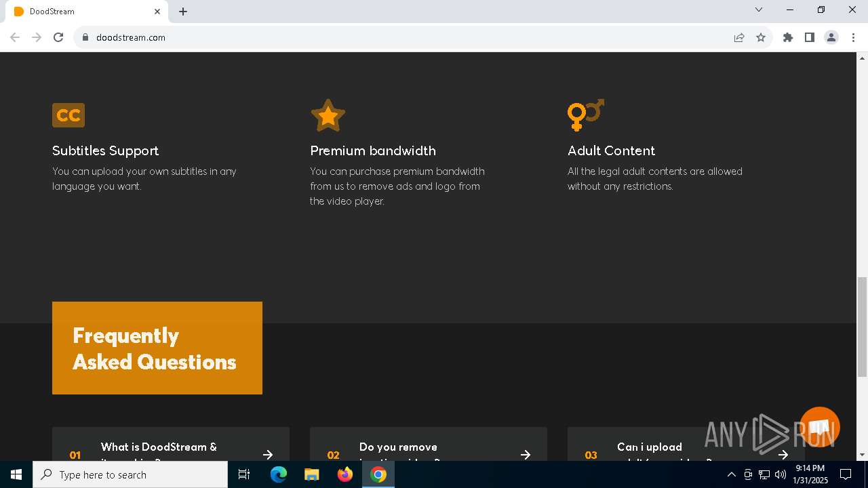Click the scrollbar down arrow
868x488 pixels.
pos(862,455)
